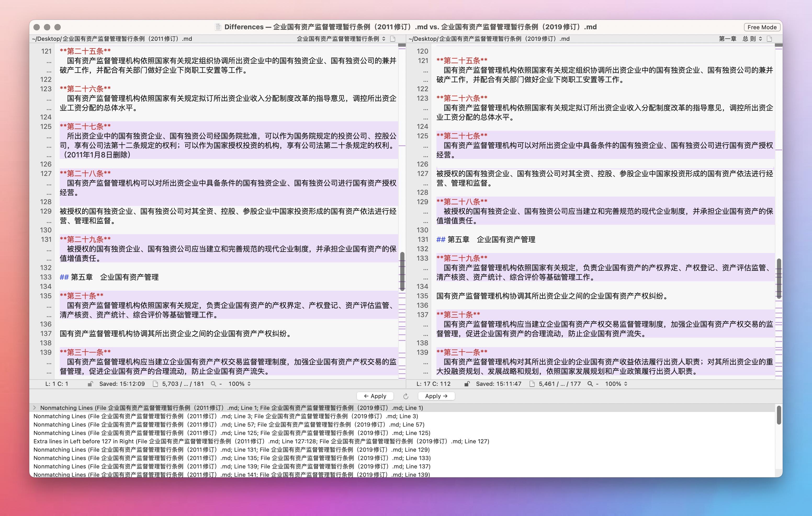This screenshot has width=812, height=516.
Task: Click left pane line number 125
Action: point(46,127)
